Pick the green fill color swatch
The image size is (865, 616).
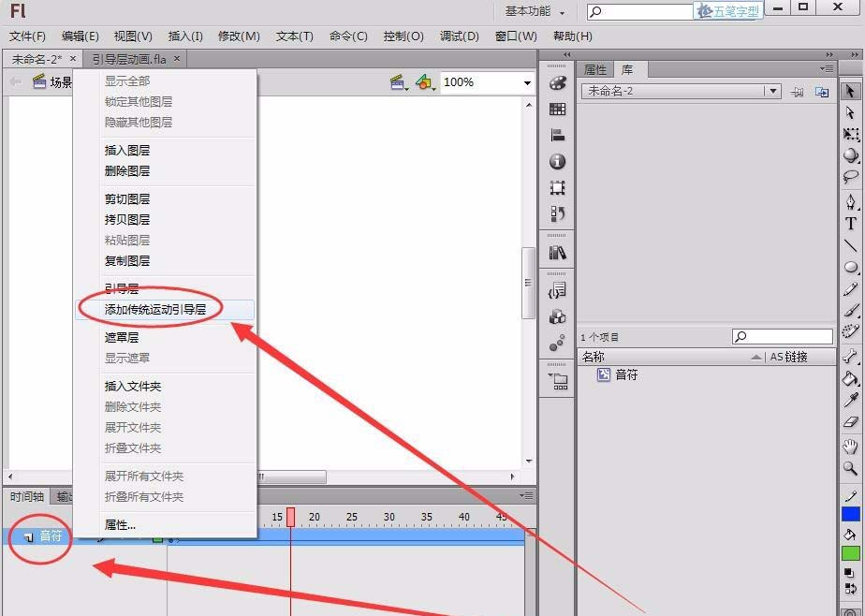tap(850, 553)
